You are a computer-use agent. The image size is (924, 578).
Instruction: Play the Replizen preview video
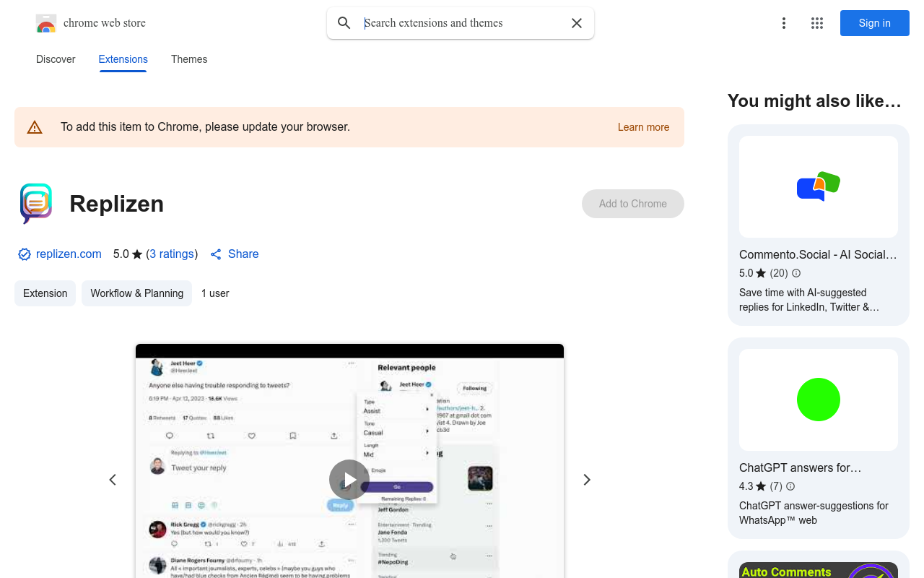(349, 480)
